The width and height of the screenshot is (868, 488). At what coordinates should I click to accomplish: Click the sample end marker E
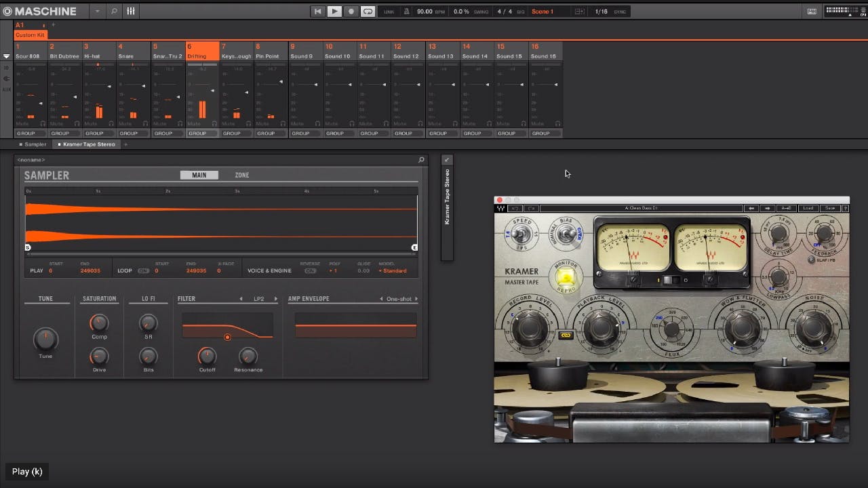point(414,248)
